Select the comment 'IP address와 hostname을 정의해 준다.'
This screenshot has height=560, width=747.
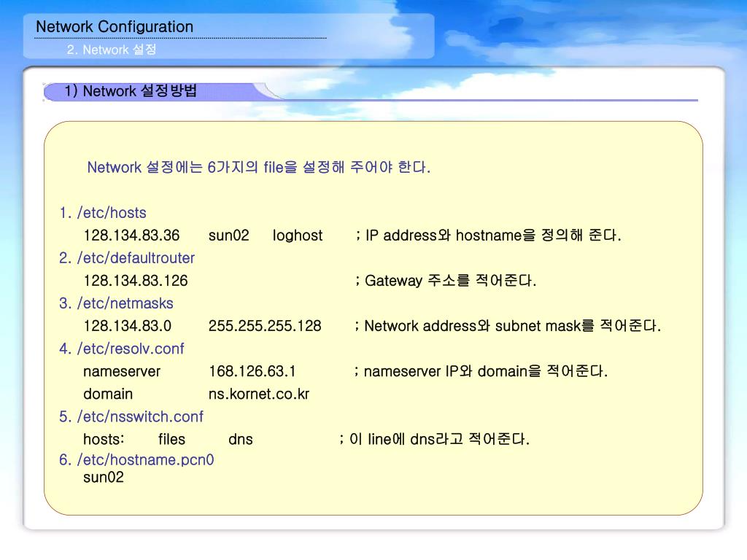click(x=493, y=236)
